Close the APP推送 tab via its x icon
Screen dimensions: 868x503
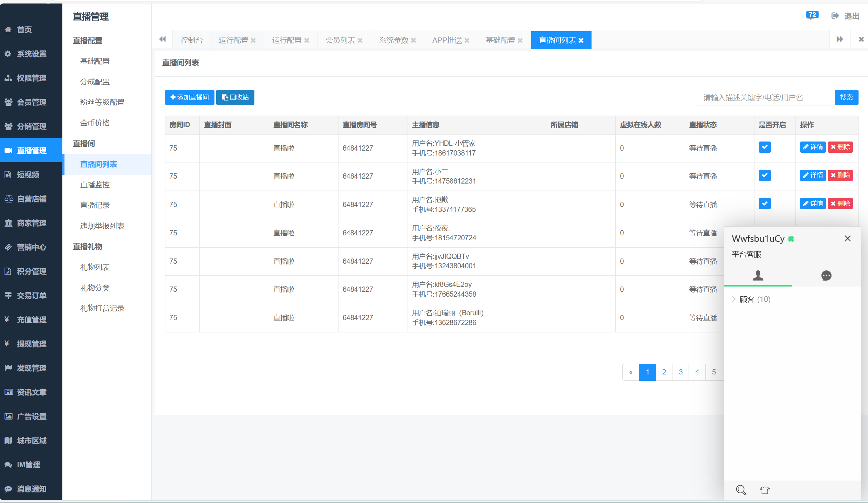click(x=467, y=41)
